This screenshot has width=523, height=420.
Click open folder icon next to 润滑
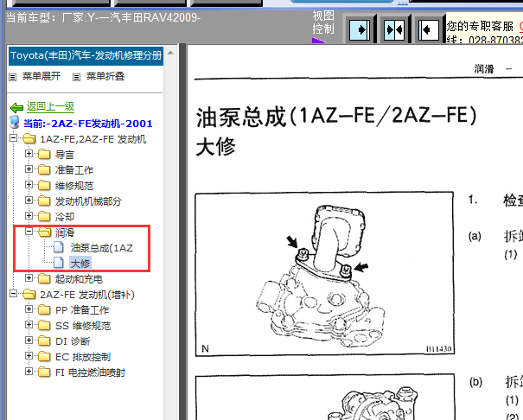(x=44, y=232)
